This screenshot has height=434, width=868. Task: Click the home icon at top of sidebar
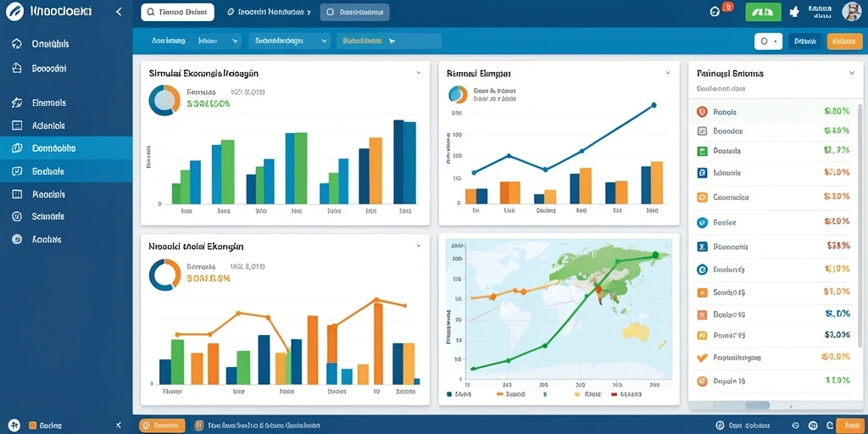pyautogui.click(x=17, y=44)
